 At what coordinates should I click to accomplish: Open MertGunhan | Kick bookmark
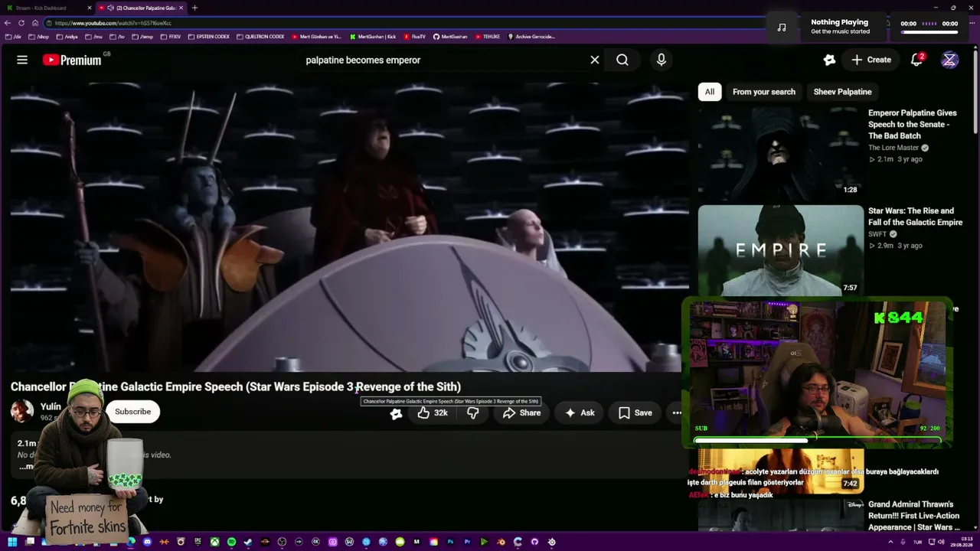tap(373, 37)
